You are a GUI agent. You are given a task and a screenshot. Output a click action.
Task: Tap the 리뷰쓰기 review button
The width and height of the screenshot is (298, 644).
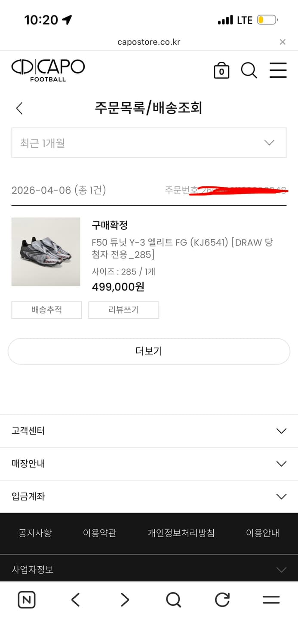click(124, 310)
